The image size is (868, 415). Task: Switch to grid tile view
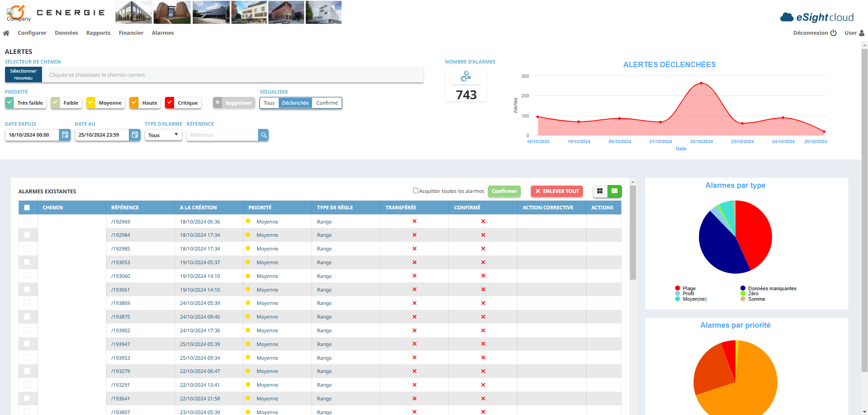click(600, 191)
